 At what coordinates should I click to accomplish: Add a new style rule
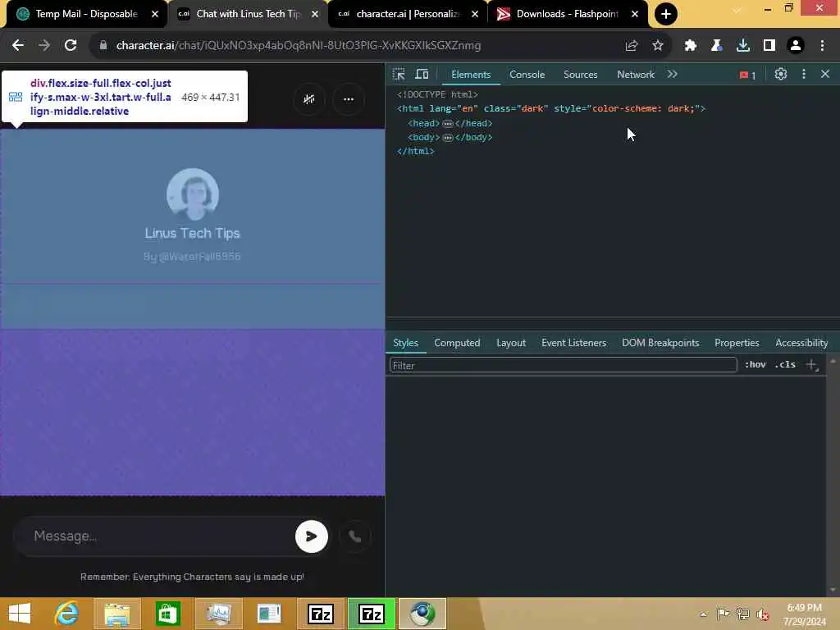(x=811, y=365)
